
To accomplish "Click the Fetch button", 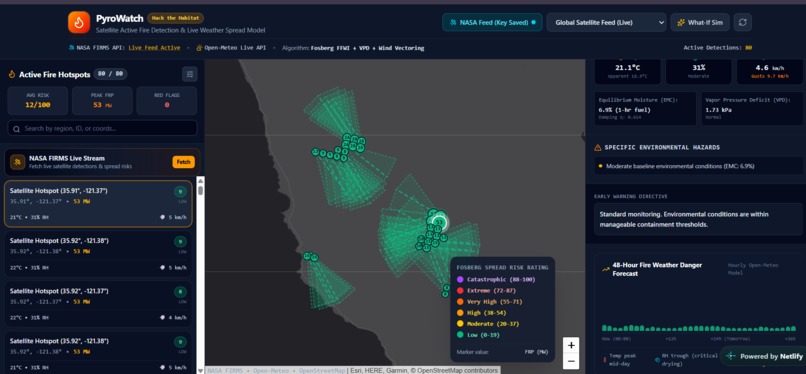I will click(x=184, y=162).
